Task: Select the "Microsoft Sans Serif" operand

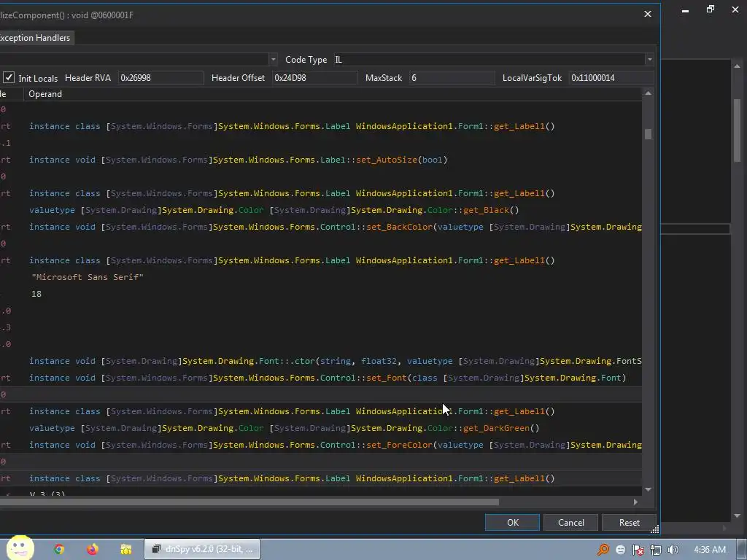Action: point(88,277)
